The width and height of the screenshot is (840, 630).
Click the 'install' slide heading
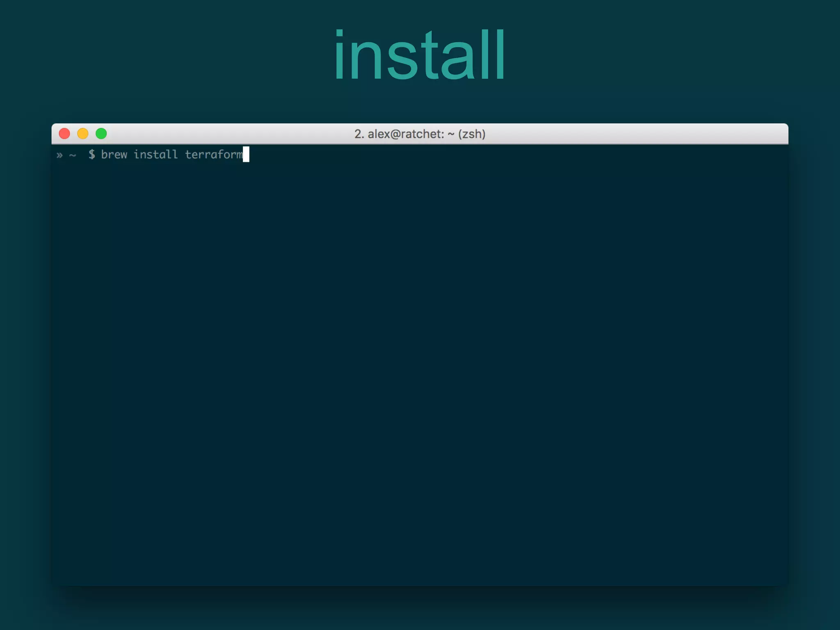tap(420, 55)
